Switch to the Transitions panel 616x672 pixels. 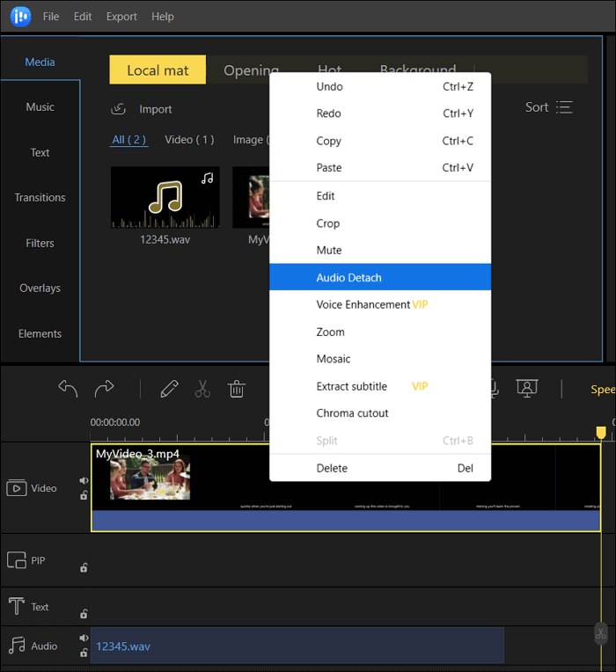(x=40, y=198)
